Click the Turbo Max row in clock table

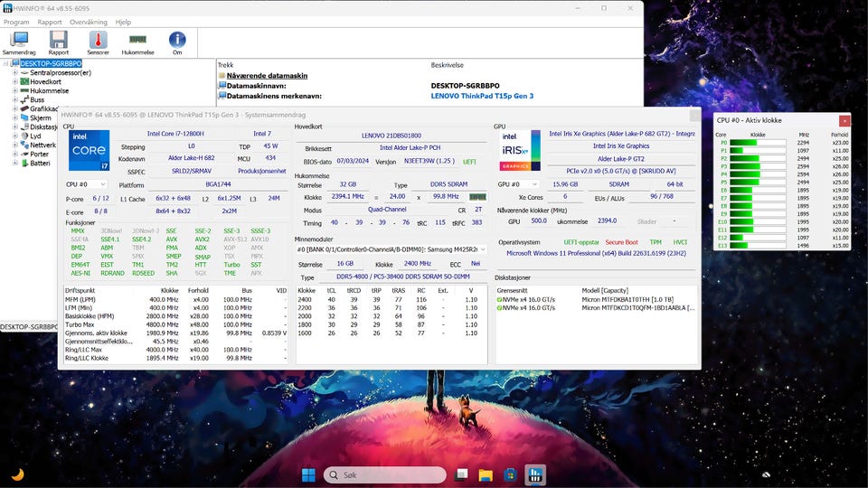click(x=176, y=324)
